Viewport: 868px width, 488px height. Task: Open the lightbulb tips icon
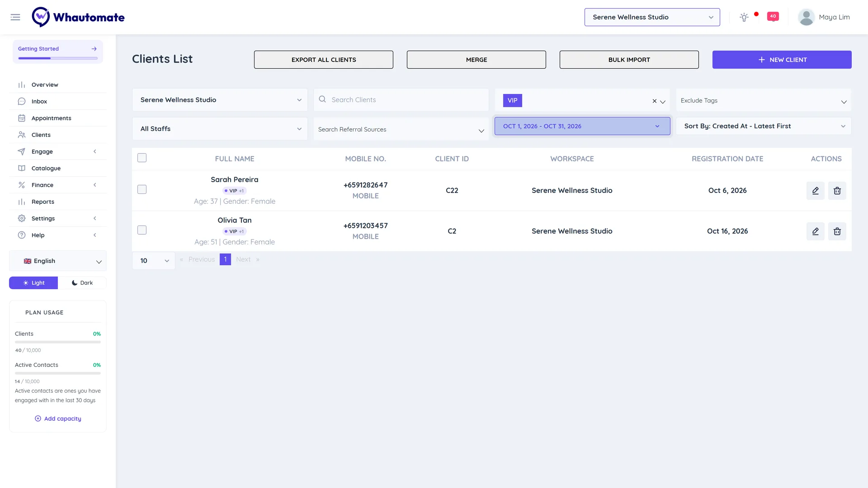(x=744, y=17)
